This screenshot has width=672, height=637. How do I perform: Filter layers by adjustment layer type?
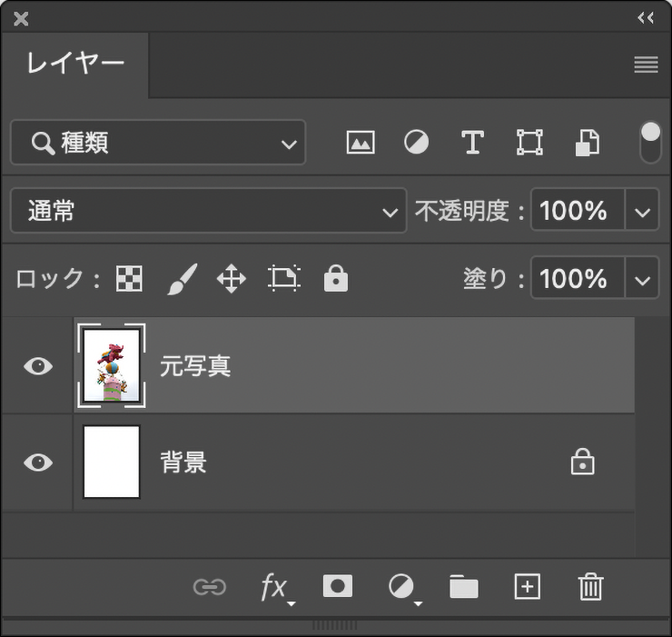point(416,143)
